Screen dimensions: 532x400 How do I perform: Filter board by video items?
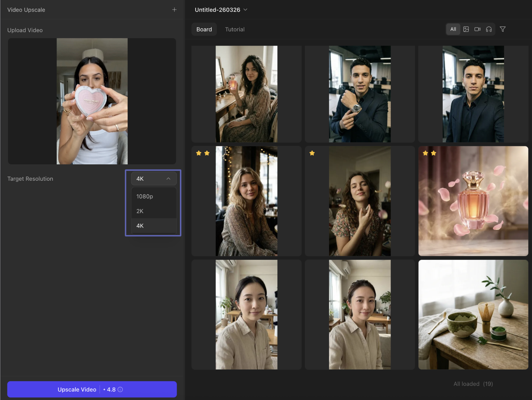(477, 29)
